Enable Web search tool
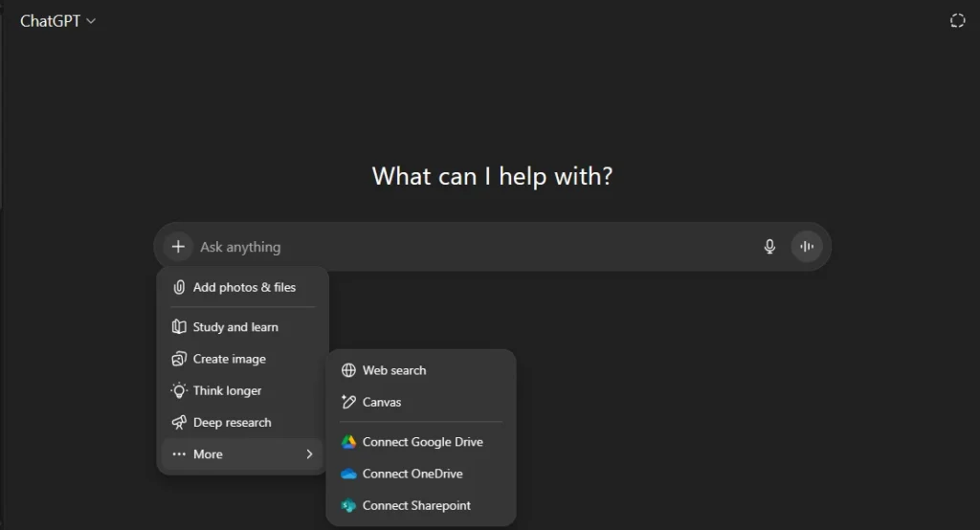This screenshot has width=980, height=530. click(421, 370)
